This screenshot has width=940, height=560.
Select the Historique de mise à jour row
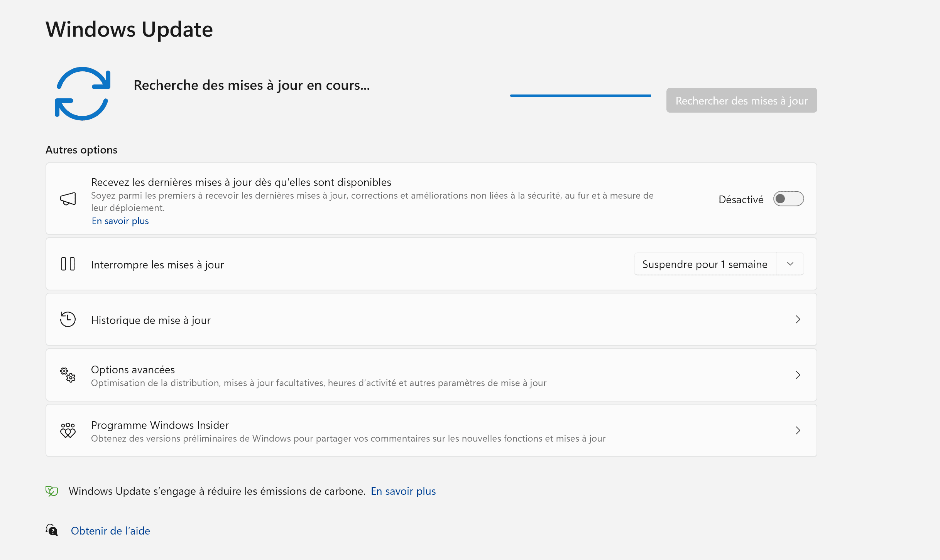431,319
